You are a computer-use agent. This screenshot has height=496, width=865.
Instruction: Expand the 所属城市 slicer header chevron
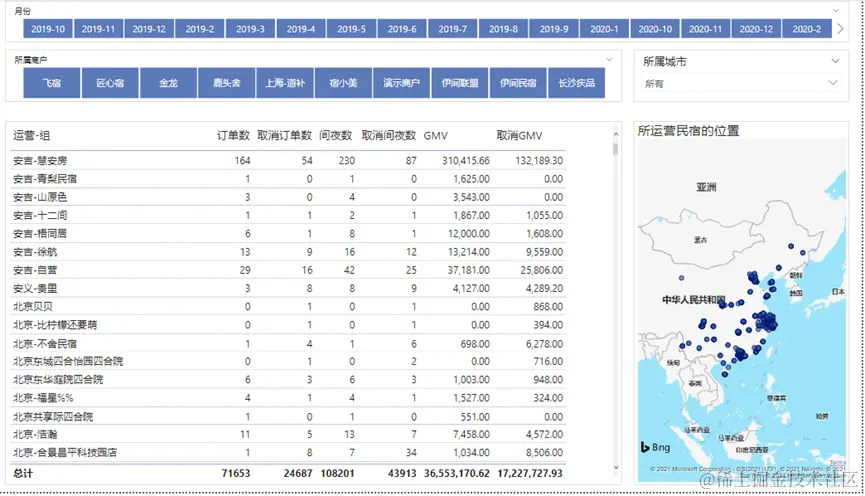coord(835,61)
